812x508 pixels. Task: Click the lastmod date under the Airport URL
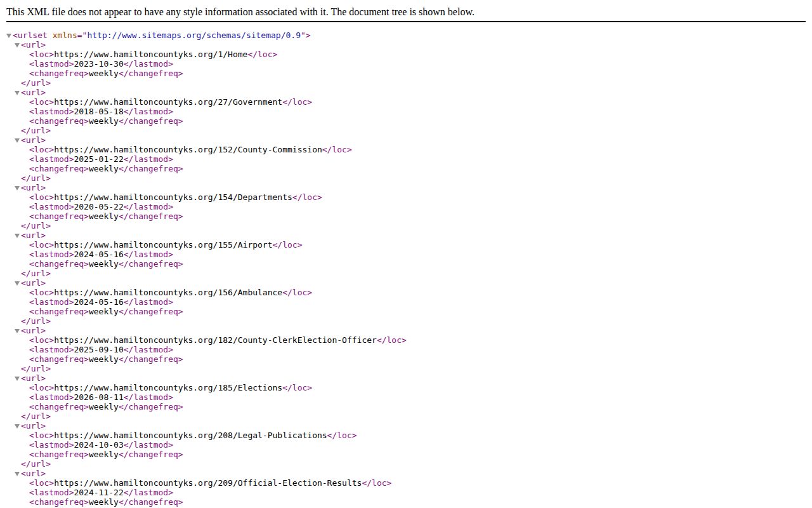[99, 255]
